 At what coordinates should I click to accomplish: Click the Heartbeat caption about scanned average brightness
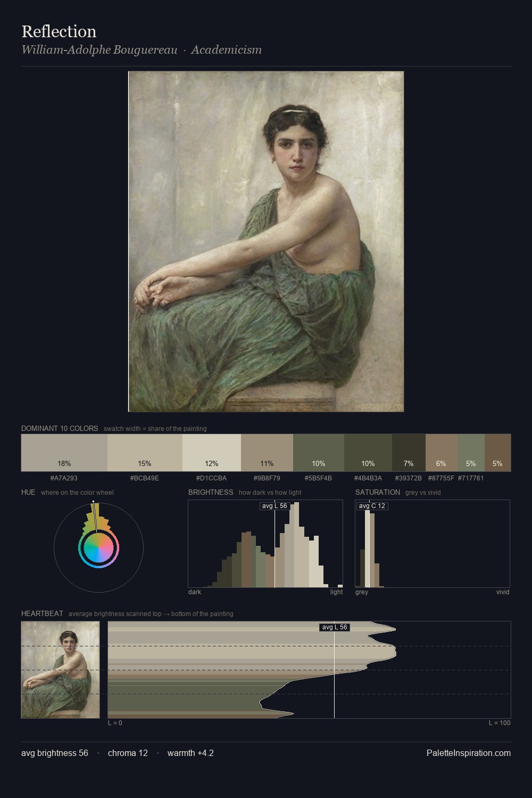[x=151, y=614]
